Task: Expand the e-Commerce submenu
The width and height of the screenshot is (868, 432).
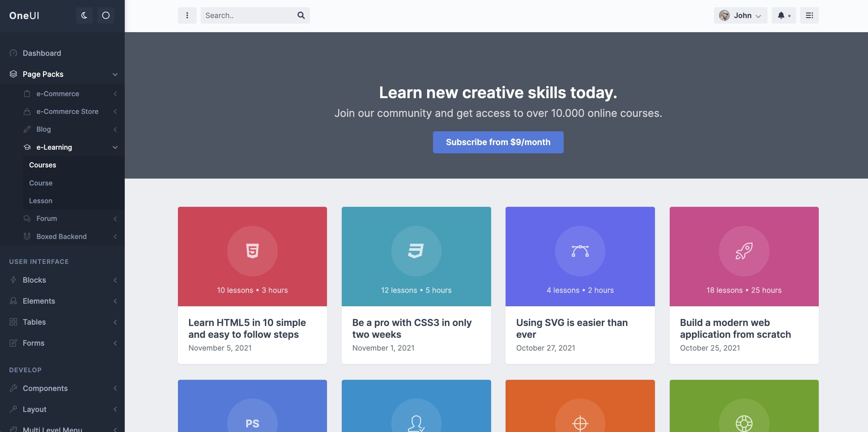Action: [x=115, y=94]
